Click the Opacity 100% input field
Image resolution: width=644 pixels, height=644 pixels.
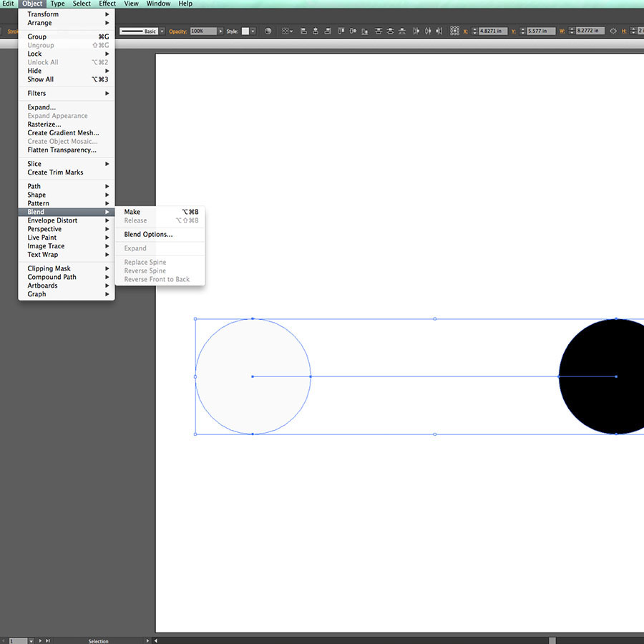(x=203, y=31)
